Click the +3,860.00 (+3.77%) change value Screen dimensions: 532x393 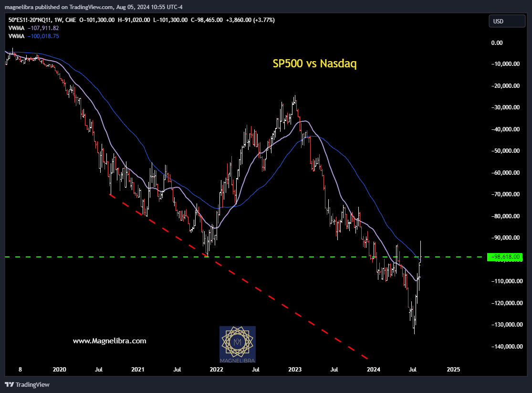point(250,20)
